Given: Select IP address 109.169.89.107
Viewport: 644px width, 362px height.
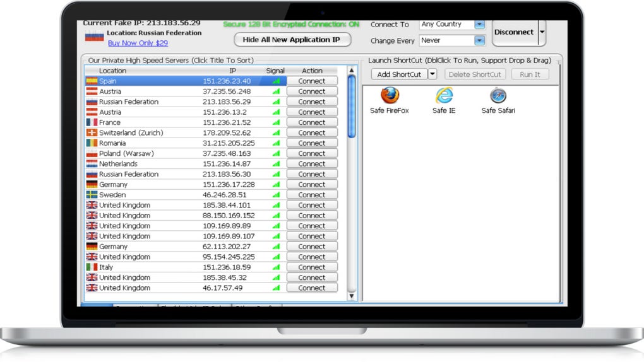Looking at the screenshot, I should 229,236.
